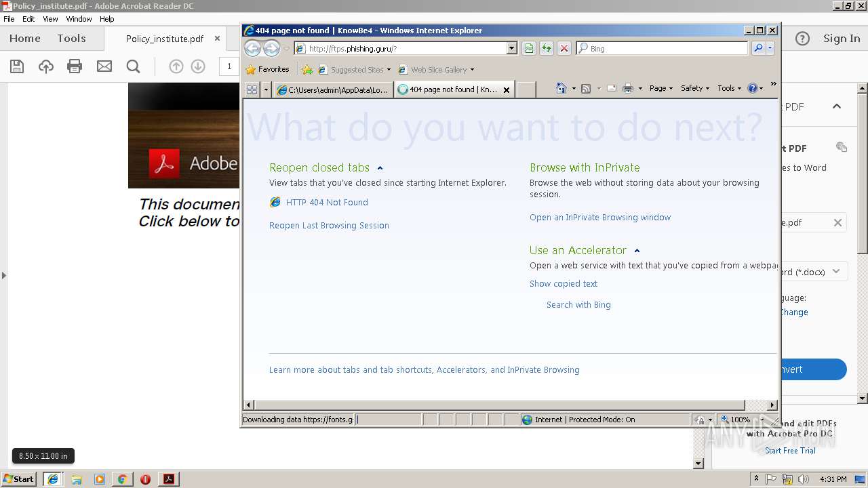Open the Edit menu in Acrobat

point(28,19)
